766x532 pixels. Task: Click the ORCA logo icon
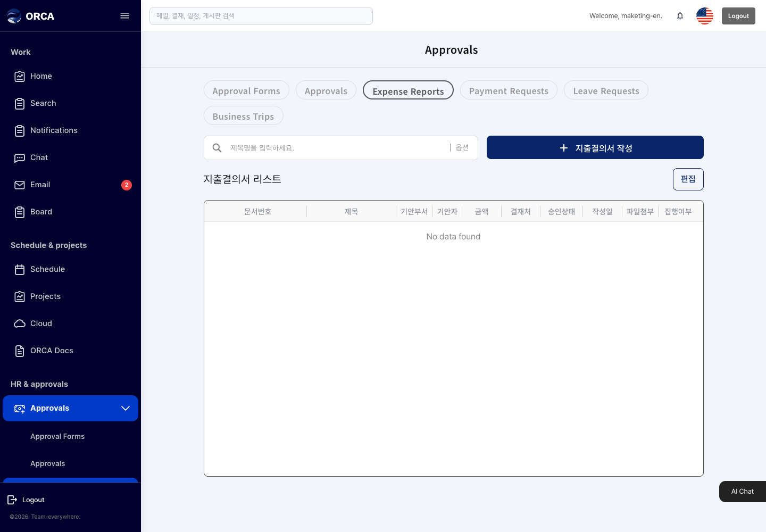click(x=14, y=16)
